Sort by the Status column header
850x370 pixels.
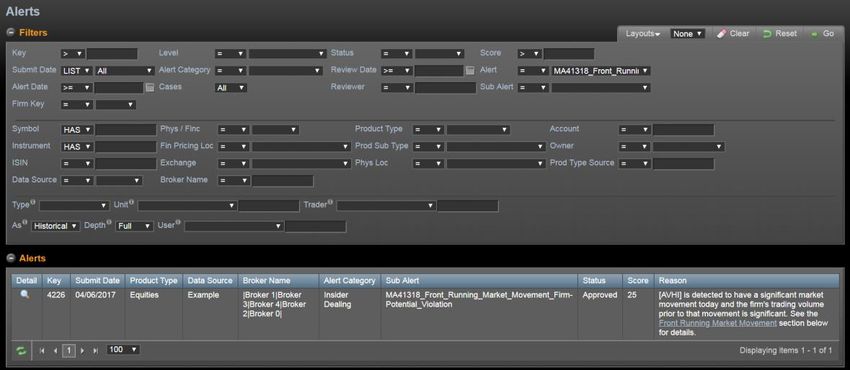tap(601, 281)
